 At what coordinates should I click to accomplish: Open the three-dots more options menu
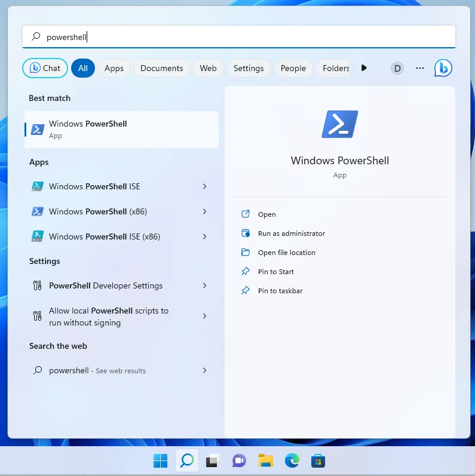(x=420, y=68)
